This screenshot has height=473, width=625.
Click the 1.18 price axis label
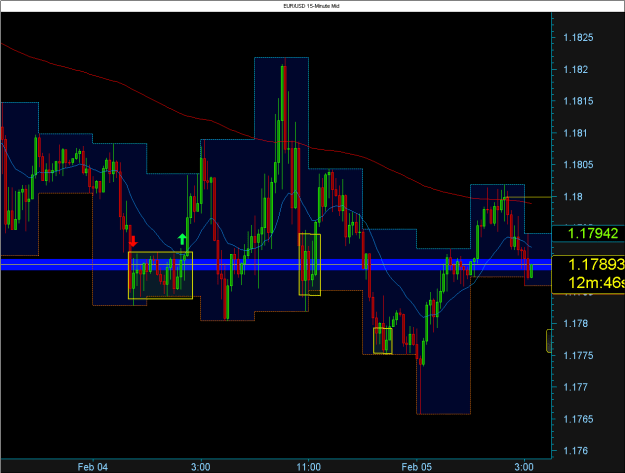pyautogui.click(x=573, y=196)
